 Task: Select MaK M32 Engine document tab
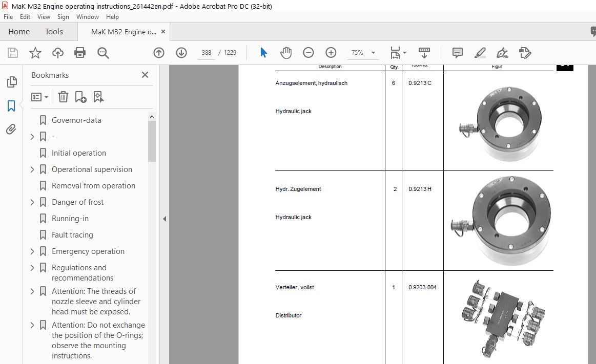[124, 32]
